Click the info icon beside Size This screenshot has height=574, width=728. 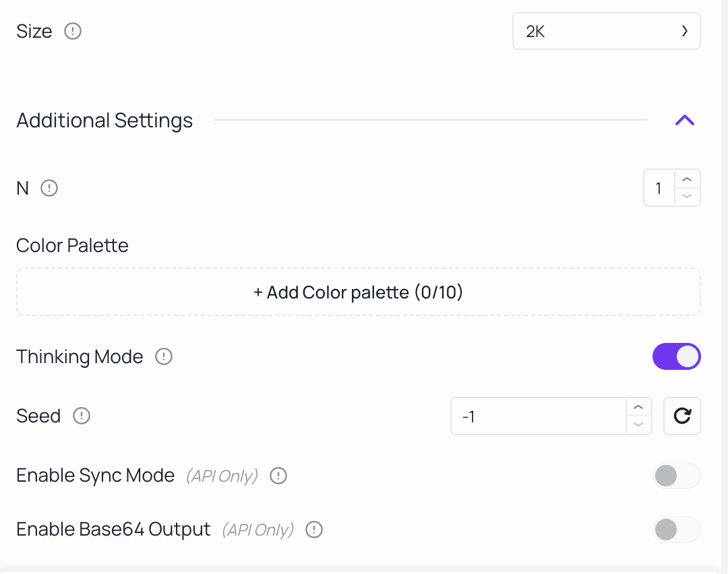click(x=73, y=32)
